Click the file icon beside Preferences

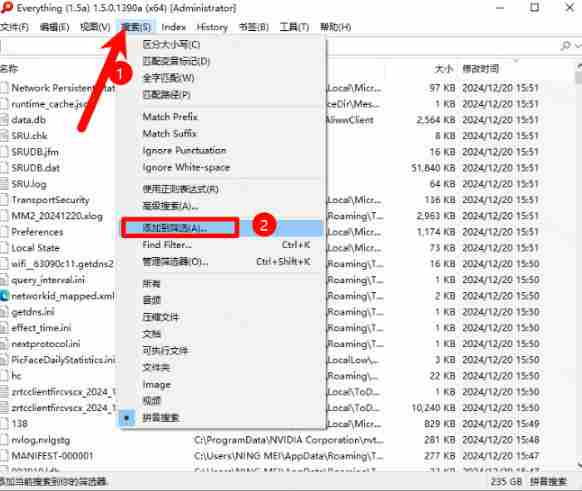(x=4, y=232)
